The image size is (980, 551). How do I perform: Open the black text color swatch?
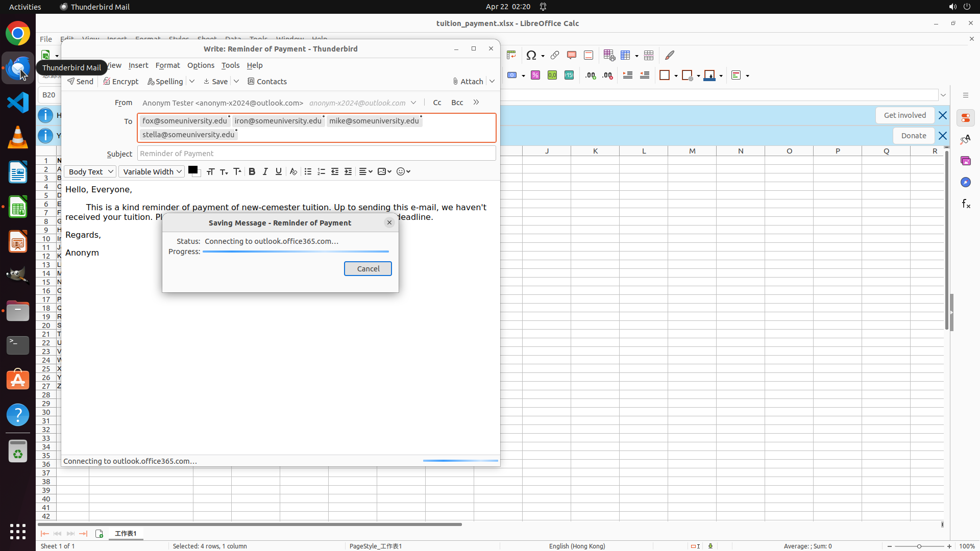click(x=192, y=170)
